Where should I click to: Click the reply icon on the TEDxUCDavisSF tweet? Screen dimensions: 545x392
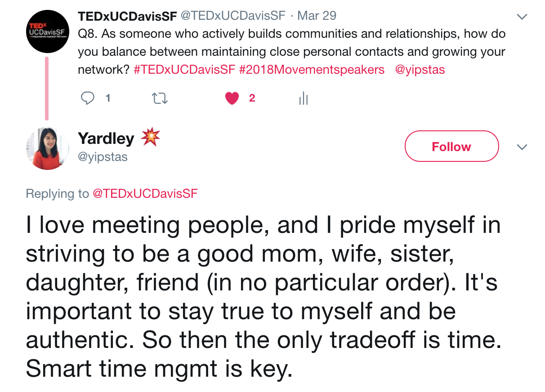click(x=88, y=98)
